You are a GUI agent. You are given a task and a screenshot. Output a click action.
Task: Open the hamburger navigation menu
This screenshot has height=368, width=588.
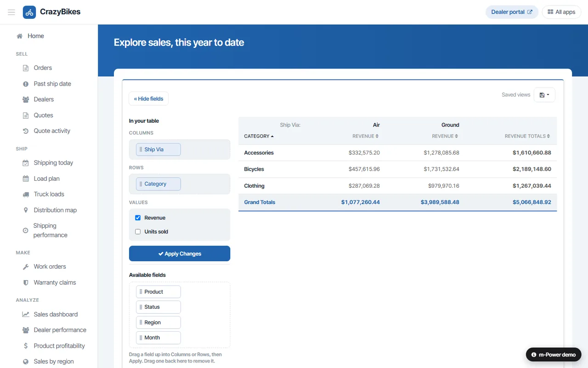pos(11,12)
